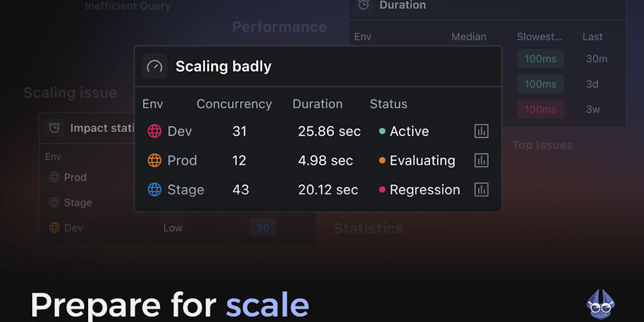Select the Status column header
The width and height of the screenshot is (644, 322).
pyautogui.click(x=388, y=104)
